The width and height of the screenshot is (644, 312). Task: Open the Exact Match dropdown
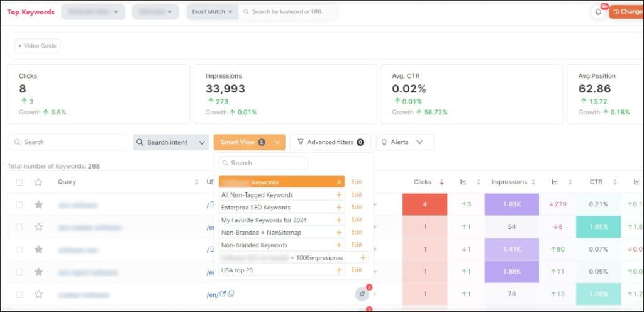[x=213, y=12]
